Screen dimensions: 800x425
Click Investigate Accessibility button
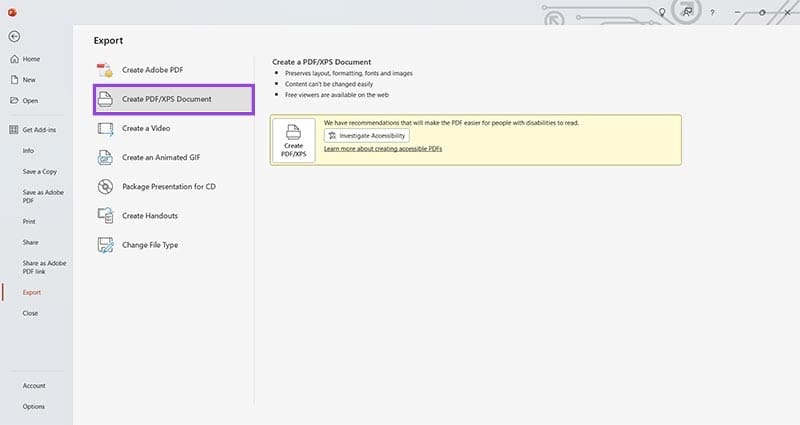[366, 136]
